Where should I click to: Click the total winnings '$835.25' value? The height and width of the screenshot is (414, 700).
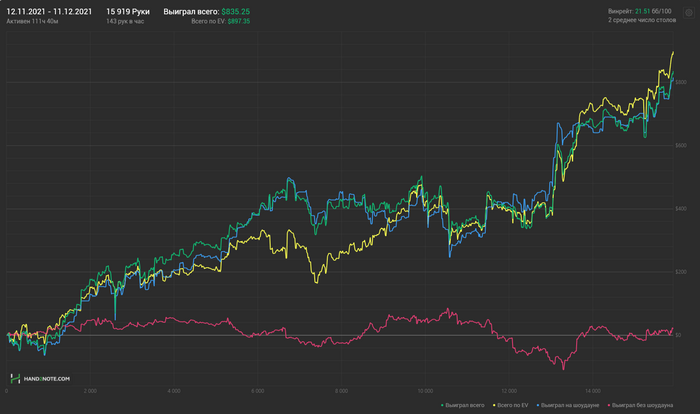pos(236,12)
